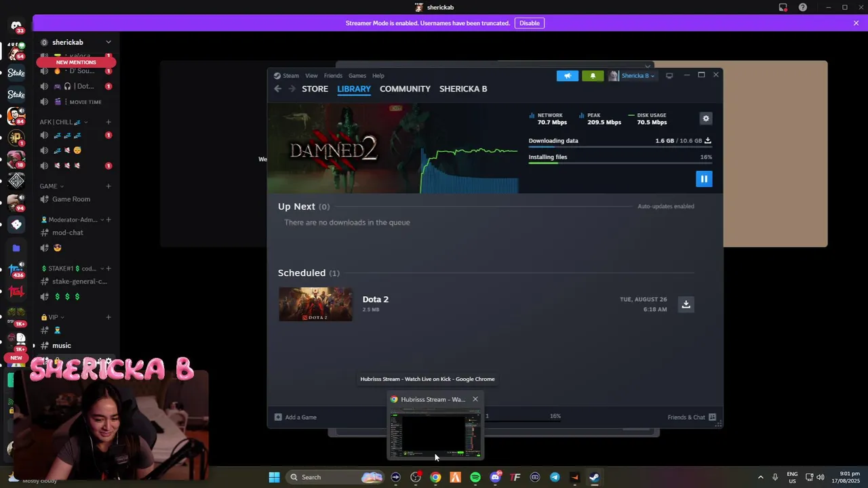The image size is (868, 488).
Task: Click the taskbar Search box
Action: pyautogui.click(x=336, y=477)
